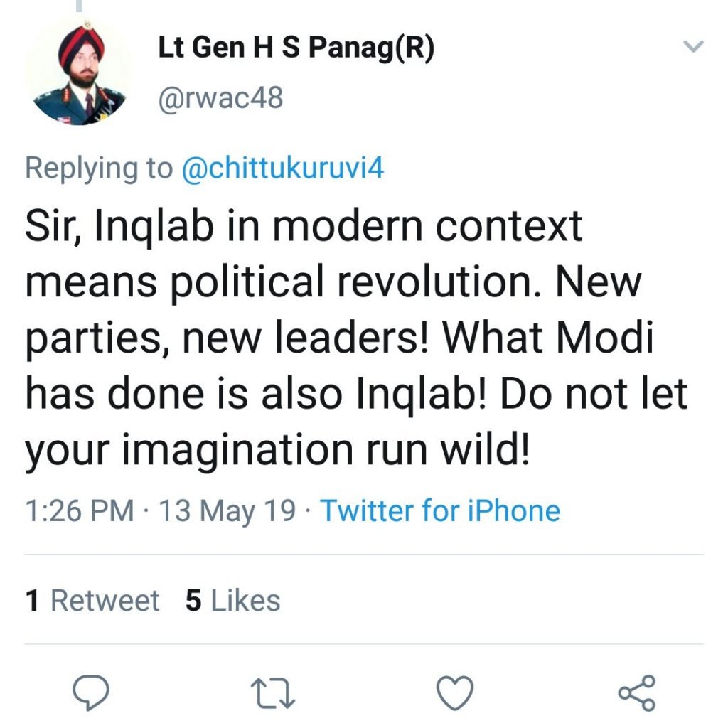Open the share icon options
Image resolution: width=728 pixels, height=728 pixels.
(x=637, y=692)
